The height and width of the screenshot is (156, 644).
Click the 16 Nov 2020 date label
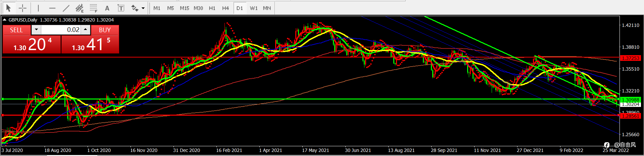144,150
